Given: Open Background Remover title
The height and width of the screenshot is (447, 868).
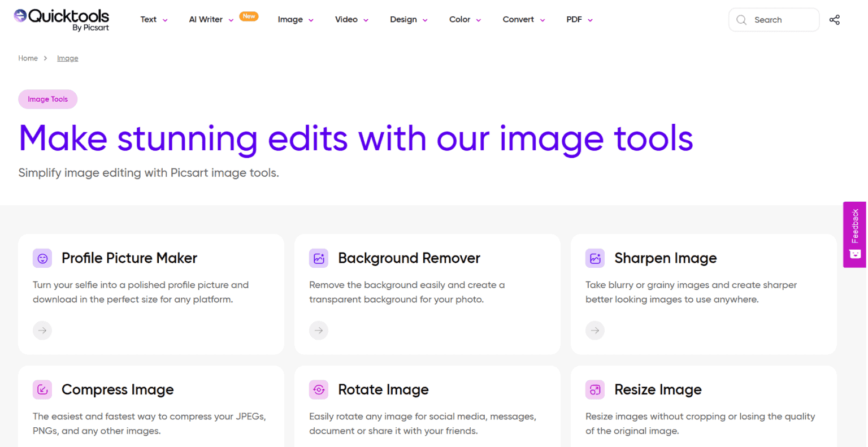Looking at the screenshot, I should coord(409,258).
